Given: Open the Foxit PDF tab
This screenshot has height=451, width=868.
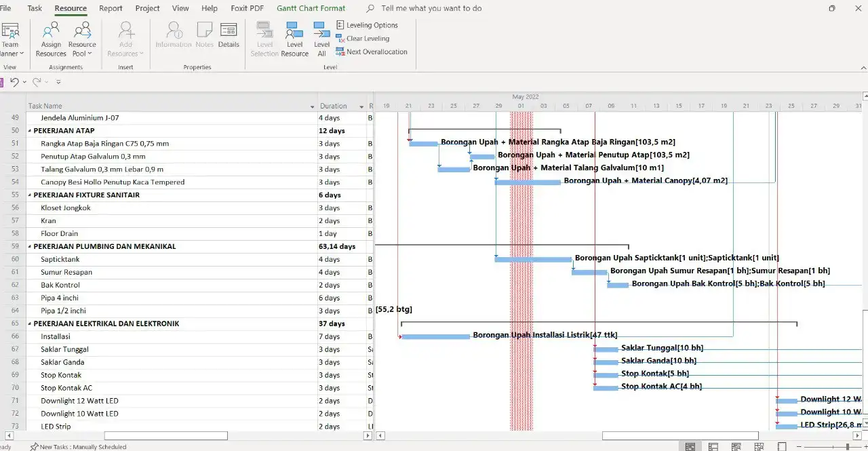Looking at the screenshot, I should [248, 8].
